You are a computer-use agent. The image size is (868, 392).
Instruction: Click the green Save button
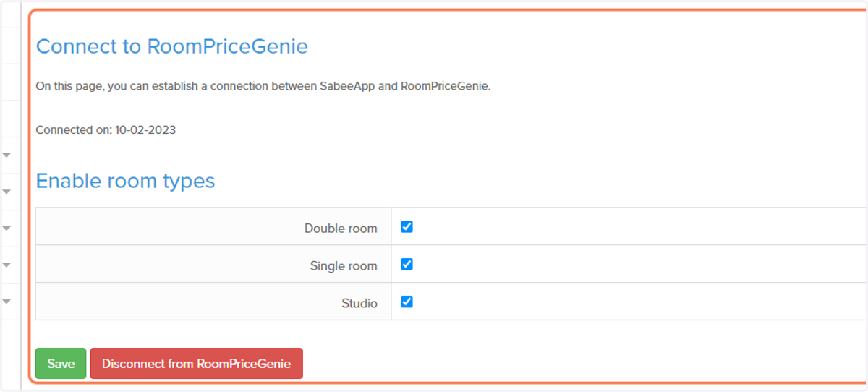pyautogui.click(x=61, y=364)
